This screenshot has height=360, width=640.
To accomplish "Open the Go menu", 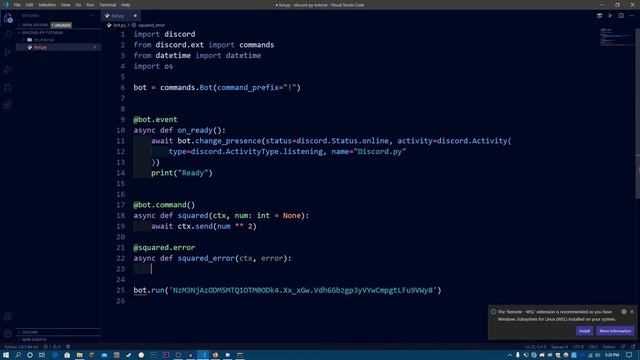I will pyautogui.click(x=78, y=5).
